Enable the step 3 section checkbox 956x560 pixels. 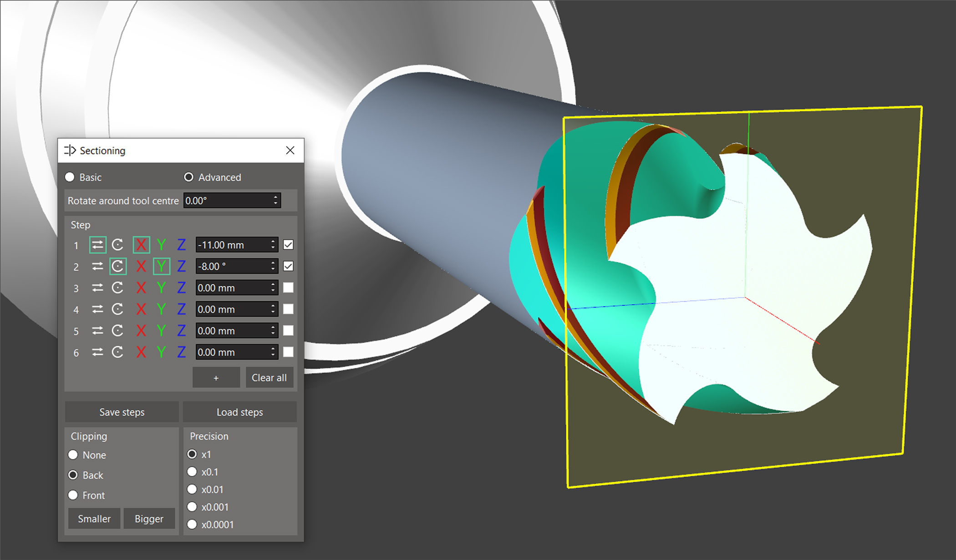(288, 288)
